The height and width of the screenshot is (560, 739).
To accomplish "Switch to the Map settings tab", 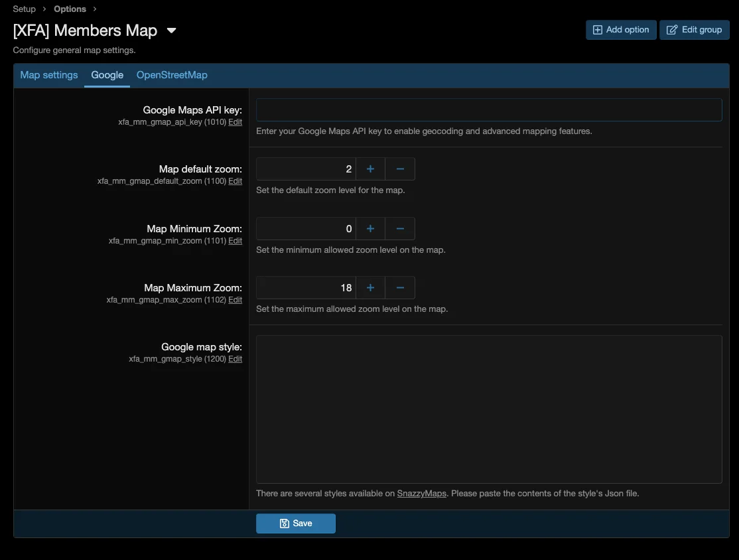I will tap(49, 75).
